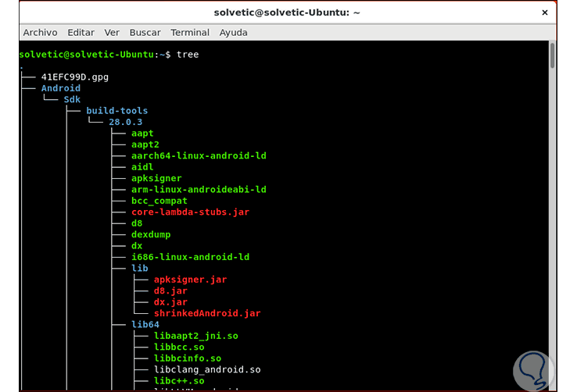Click the typed command 'tree'

point(188,55)
